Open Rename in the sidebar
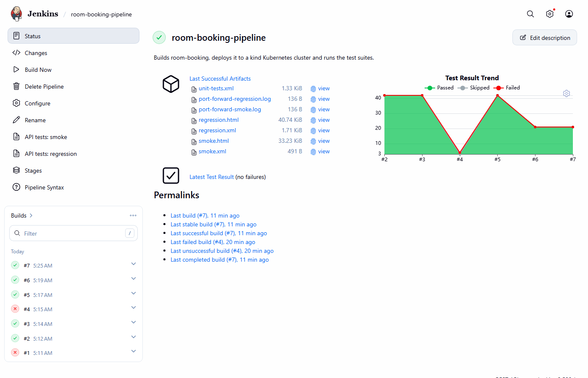The width and height of the screenshot is (588, 378). click(x=73, y=120)
